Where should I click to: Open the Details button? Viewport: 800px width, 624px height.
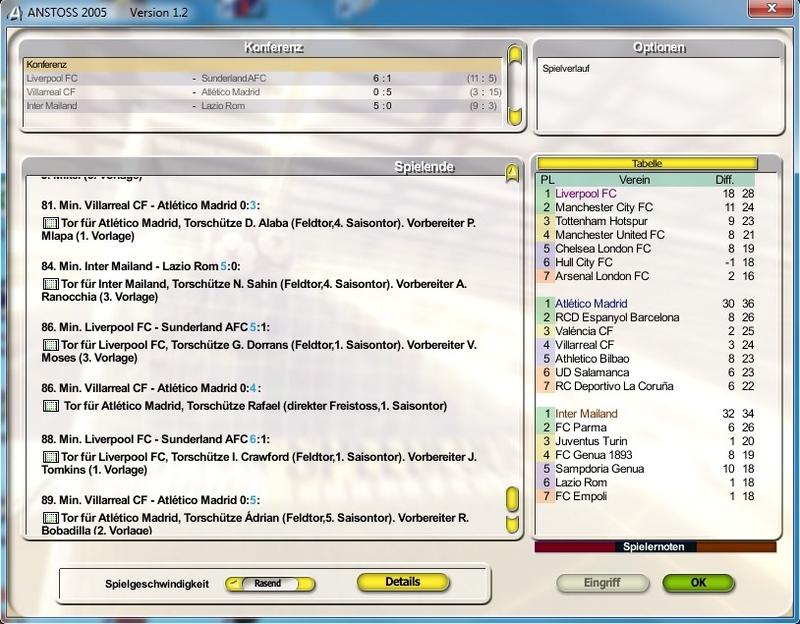click(x=403, y=582)
